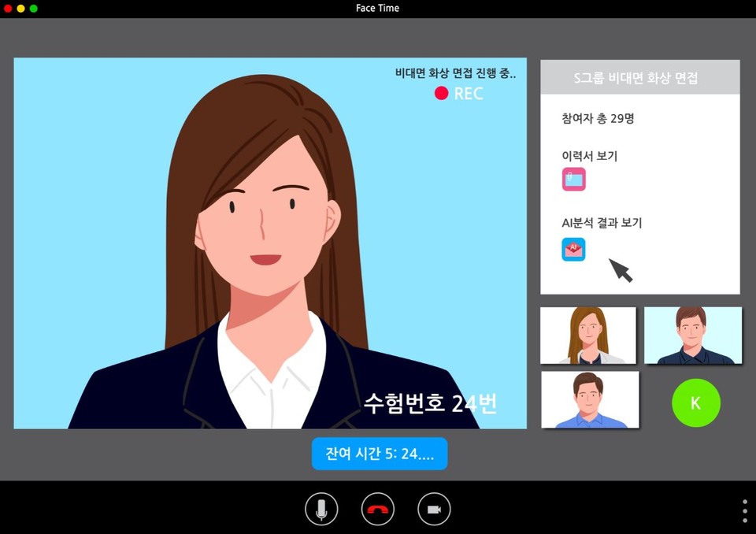Toggle full screen with green traffic light
This screenshot has width=756, height=534.
pyautogui.click(x=31, y=6)
